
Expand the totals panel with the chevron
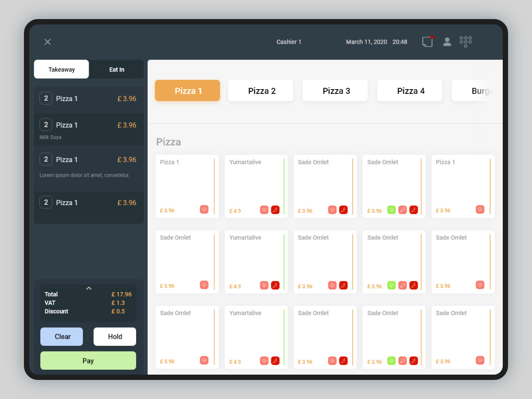click(89, 288)
